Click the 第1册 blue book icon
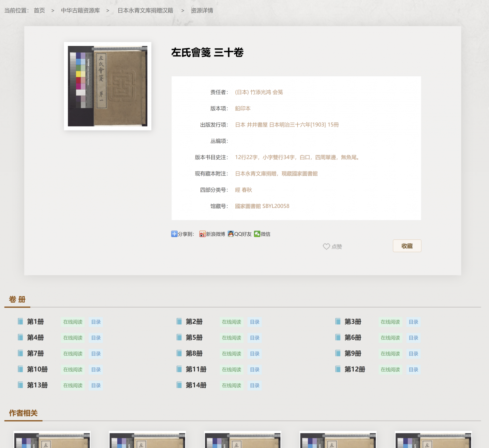This screenshot has width=489, height=448. 20,321
